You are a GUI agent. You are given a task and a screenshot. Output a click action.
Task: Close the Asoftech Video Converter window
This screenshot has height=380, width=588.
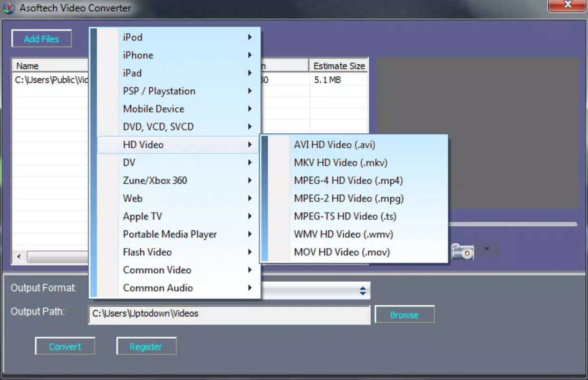click(568, 5)
